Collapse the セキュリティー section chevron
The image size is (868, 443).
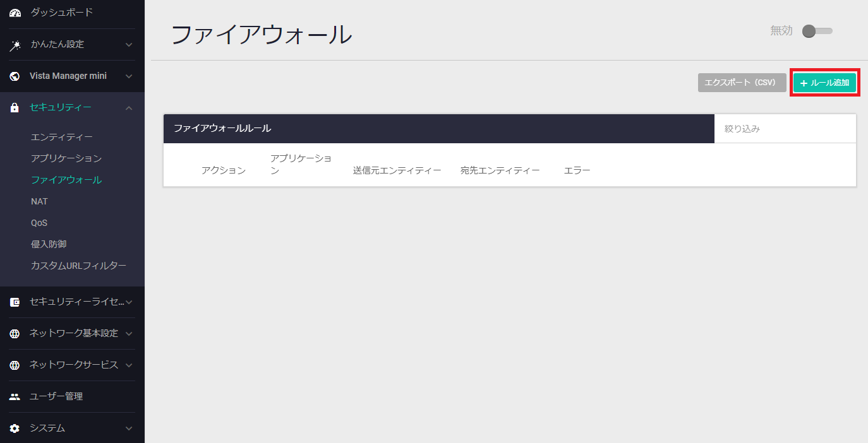pos(129,108)
